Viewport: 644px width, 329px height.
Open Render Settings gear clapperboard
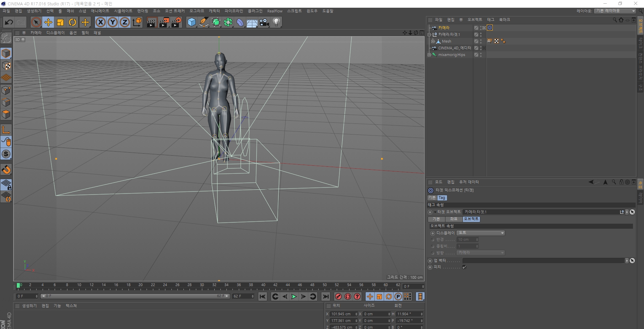click(176, 22)
